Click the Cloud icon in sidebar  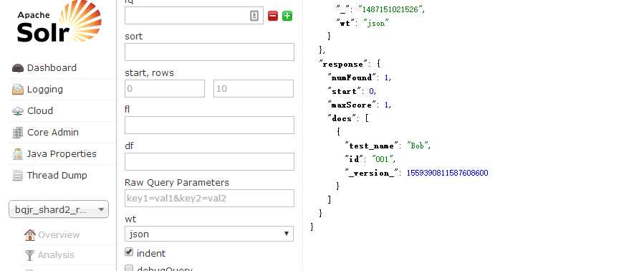tap(18, 111)
